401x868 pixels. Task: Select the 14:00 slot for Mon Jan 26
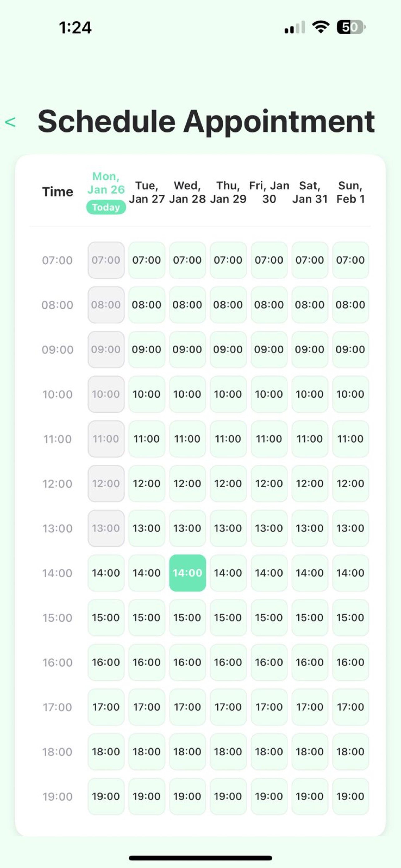106,573
